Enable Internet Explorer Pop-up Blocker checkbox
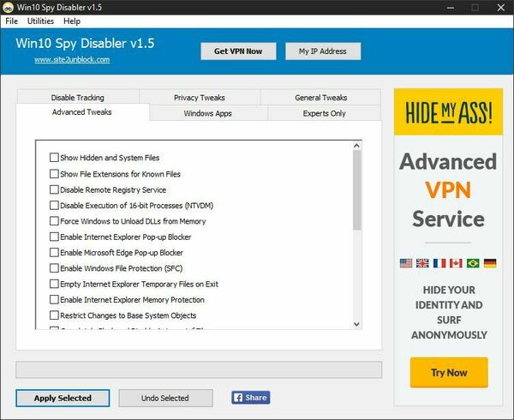Image resolution: width=514 pixels, height=420 pixels. pyautogui.click(x=54, y=237)
